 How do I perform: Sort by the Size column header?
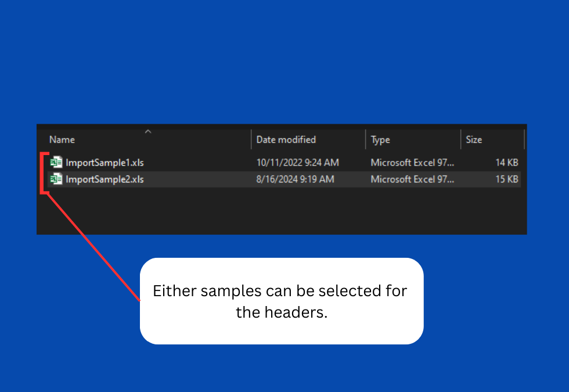coord(474,139)
